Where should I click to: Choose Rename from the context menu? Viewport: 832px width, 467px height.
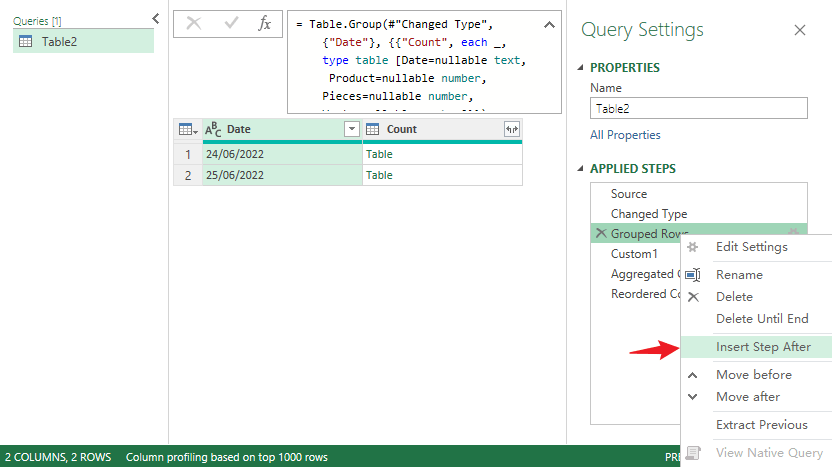click(x=739, y=274)
